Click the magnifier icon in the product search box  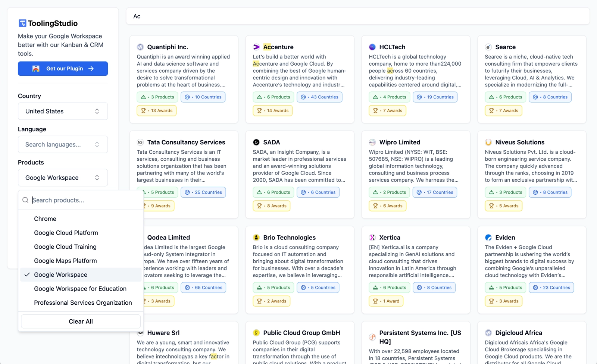(x=25, y=200)
